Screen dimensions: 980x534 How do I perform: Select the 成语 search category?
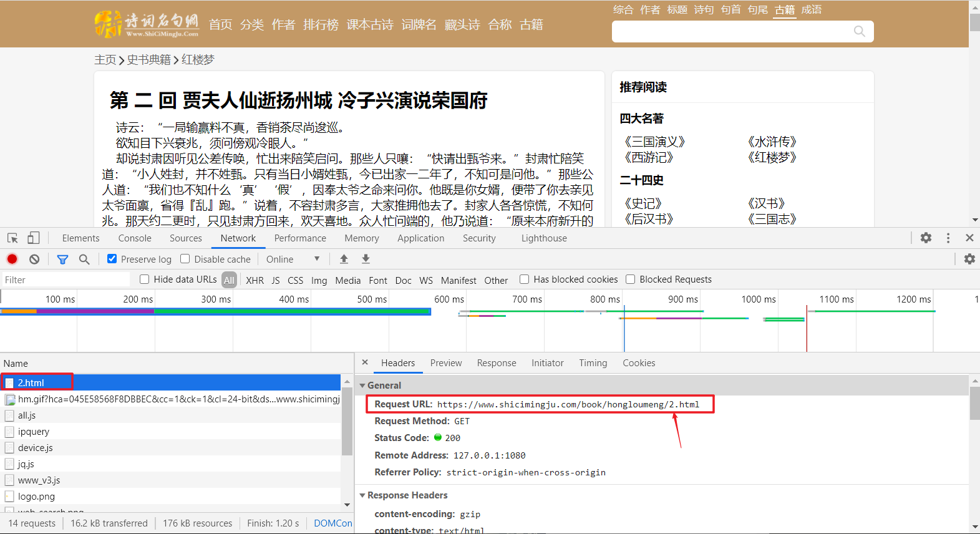coord(811,9)
